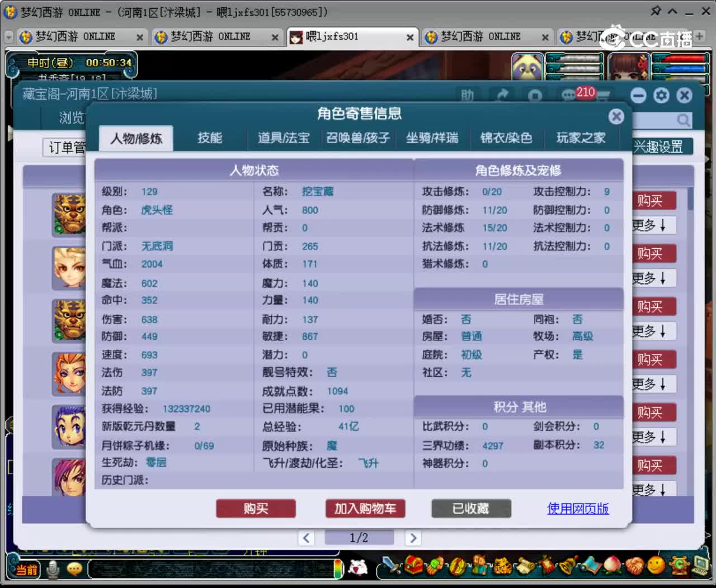Image resolution: width=716 pixels, height=588 pixels.
Task: Expand the fourth 更多 dropdown in background list
Action: tap(653, 384)
